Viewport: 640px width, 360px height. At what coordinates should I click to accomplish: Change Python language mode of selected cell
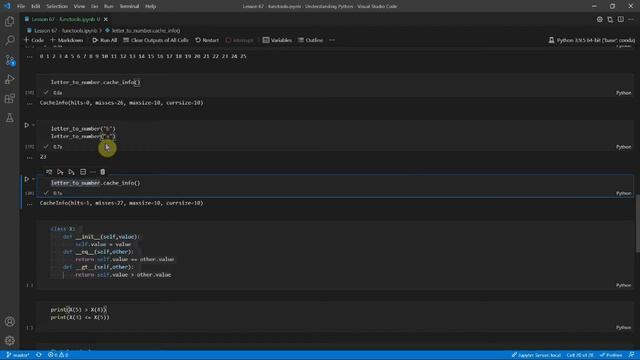tap(623, 193)
